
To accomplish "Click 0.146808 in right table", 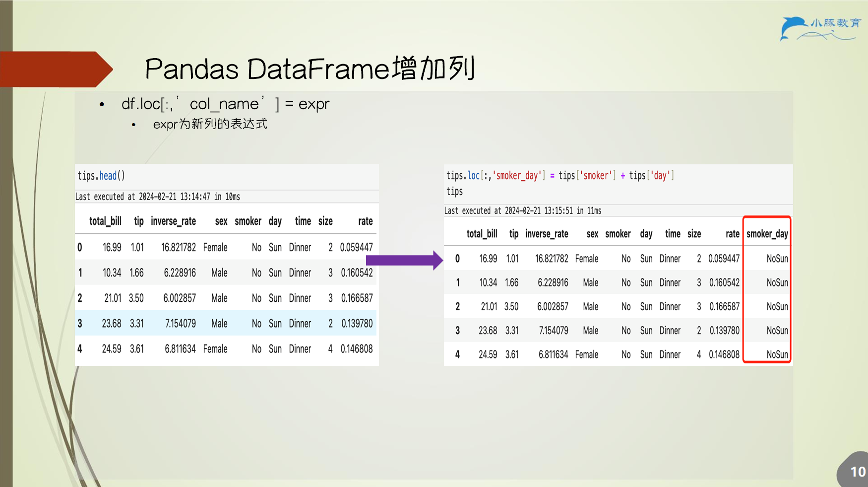I will coord(724,354).
